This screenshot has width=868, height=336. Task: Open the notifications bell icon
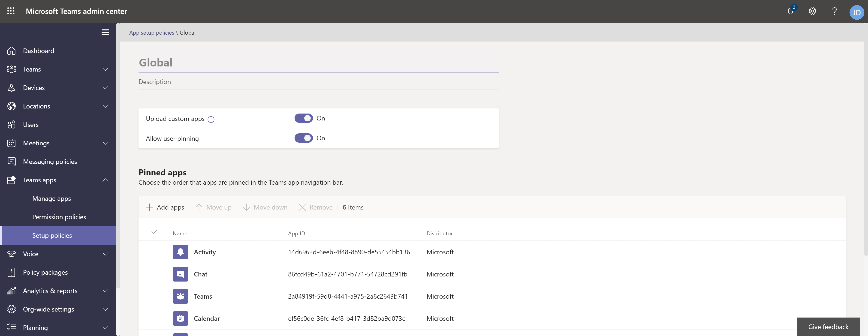[790, 11]
